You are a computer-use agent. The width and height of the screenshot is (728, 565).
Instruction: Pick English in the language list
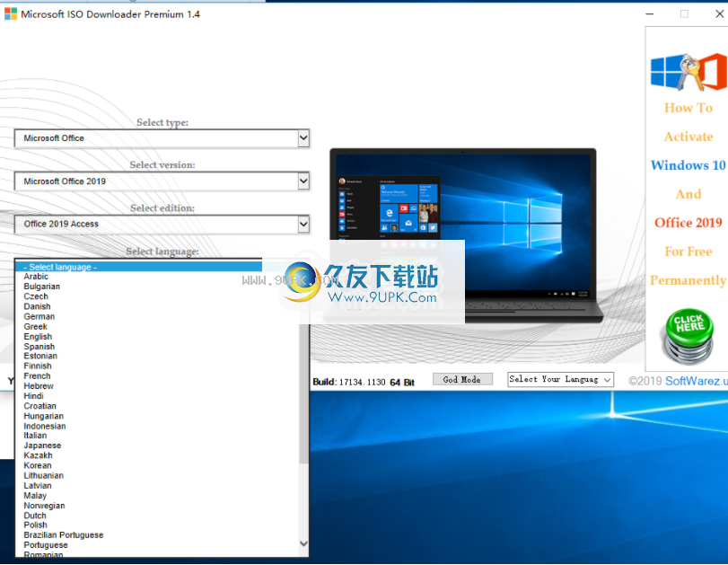(38, 337)
